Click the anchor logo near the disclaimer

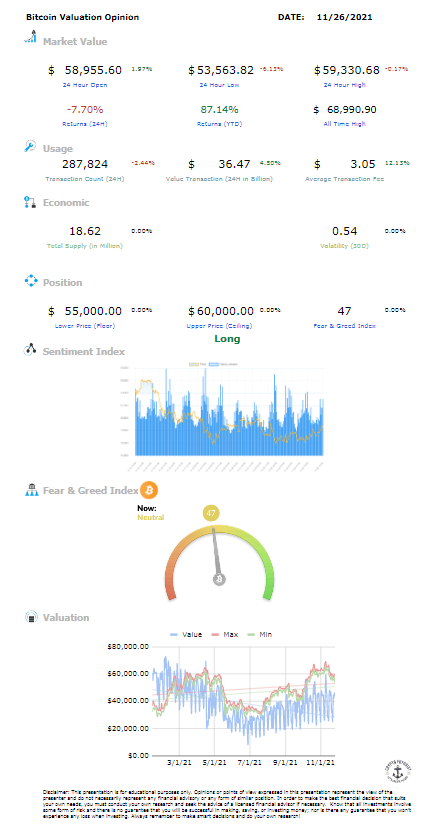398,771
